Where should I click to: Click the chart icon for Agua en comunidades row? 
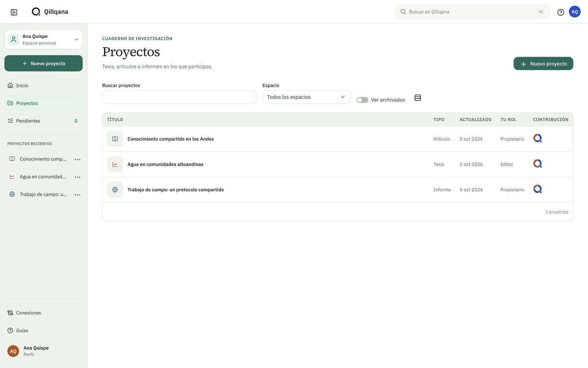click(x=115, y=164)
